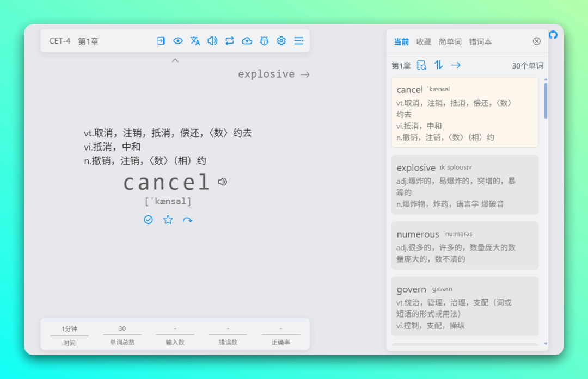Click the 第1章 chapter label in toolbar

coord(88,41)
